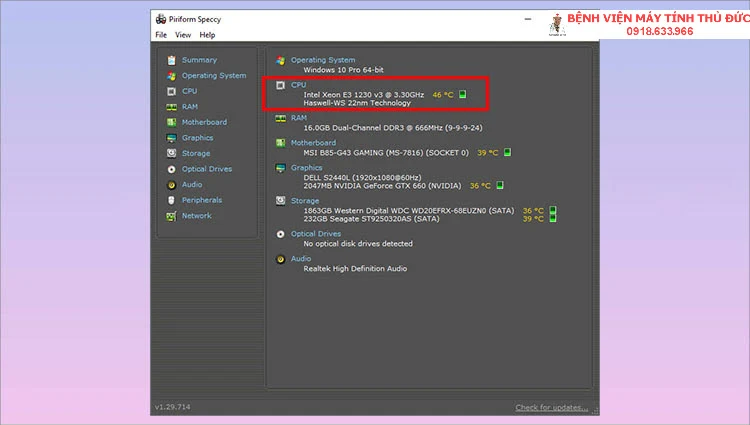Click the green indicator beside Seagate drive 39 °C
Screen dimensions: 750x425
pos(553,218)
